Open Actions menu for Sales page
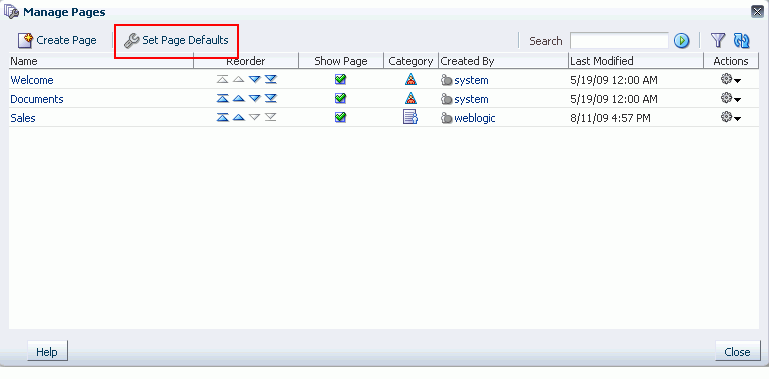 [x=731, y=118]
